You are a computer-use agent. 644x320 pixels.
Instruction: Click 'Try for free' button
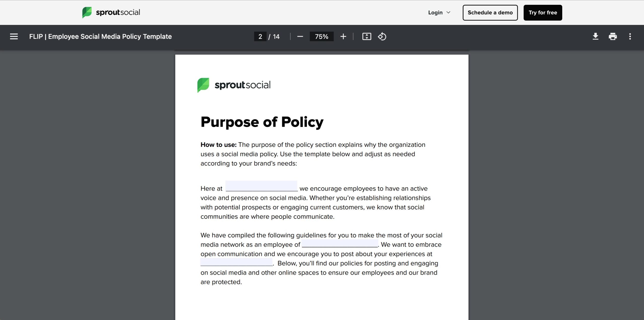pyautogui.click(x=543, y=12)
